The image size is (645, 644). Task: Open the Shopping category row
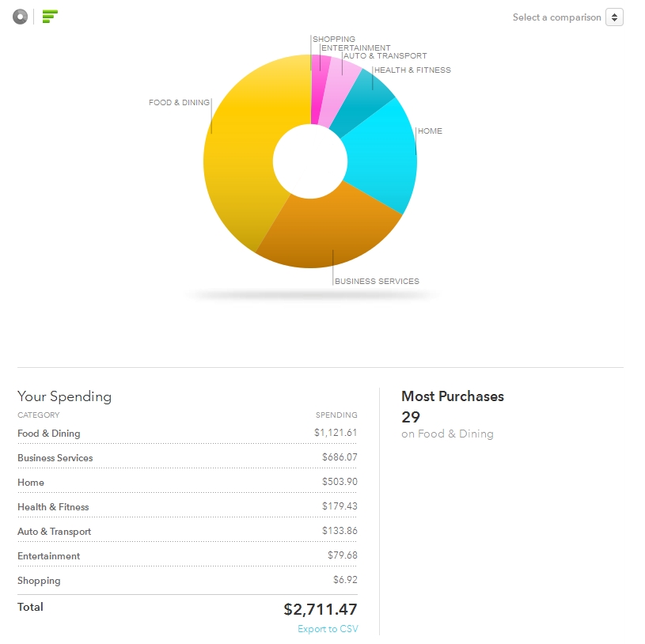point(187,580)
